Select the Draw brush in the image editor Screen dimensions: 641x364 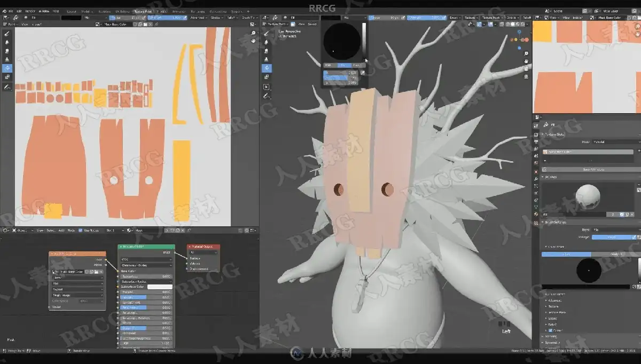point(7,34)
